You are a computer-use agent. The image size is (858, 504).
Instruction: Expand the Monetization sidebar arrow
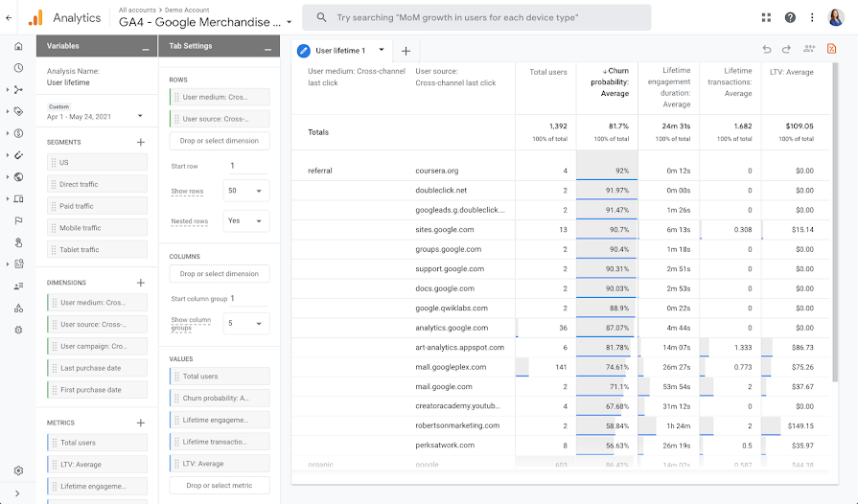[8, 133]
